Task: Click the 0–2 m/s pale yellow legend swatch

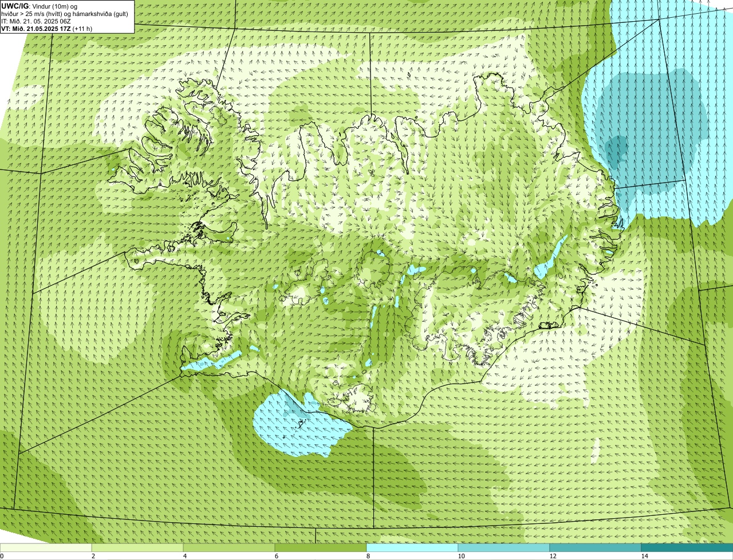Action: [x=46, y=547]
